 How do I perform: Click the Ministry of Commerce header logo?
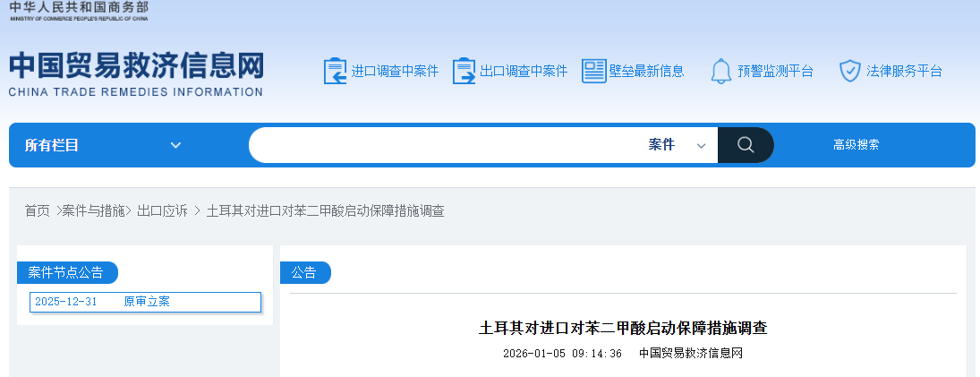click(79, 11)
